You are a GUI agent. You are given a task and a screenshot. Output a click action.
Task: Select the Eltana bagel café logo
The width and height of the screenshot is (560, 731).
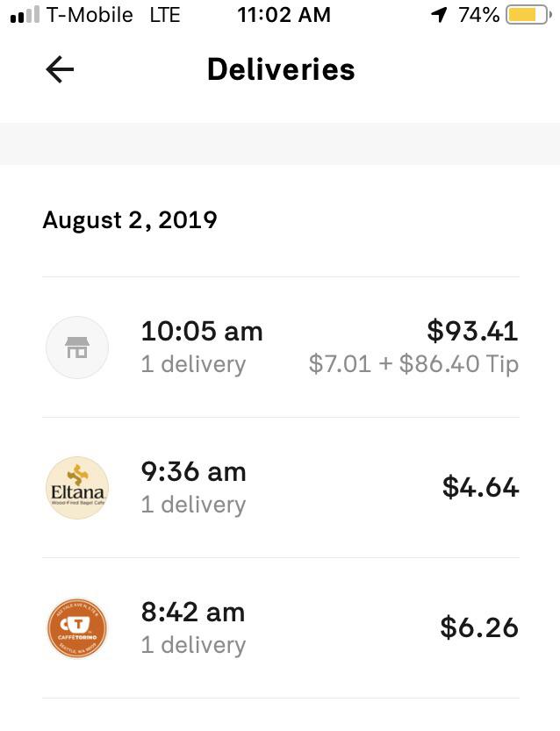77,488
